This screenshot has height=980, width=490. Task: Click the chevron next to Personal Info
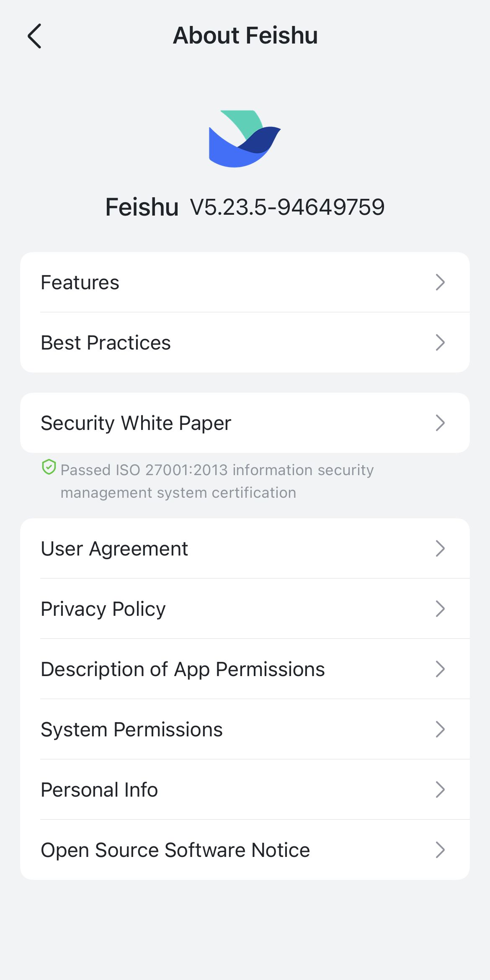440,790
